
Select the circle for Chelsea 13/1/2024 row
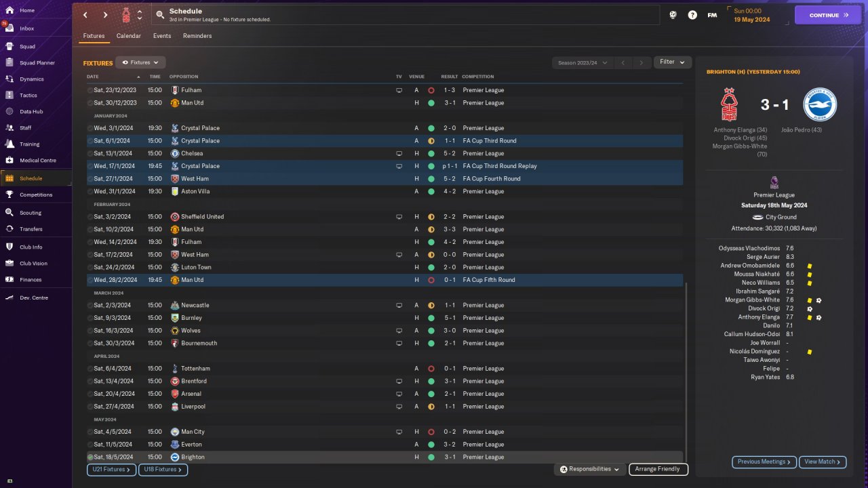coord(90,153)
